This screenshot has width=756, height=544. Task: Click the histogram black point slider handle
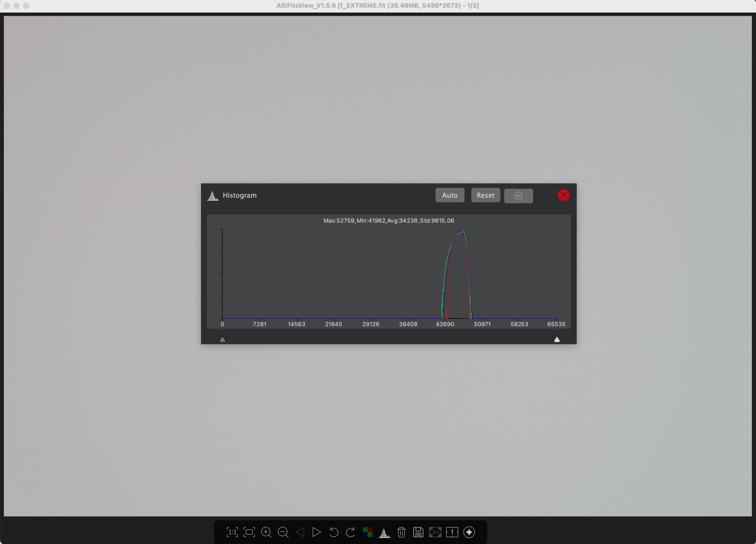[222, 339]
